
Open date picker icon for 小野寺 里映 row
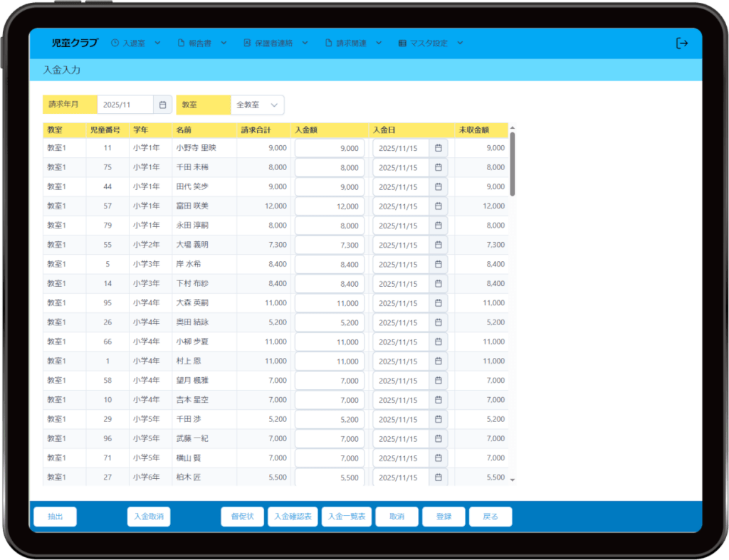coord(439,148)
